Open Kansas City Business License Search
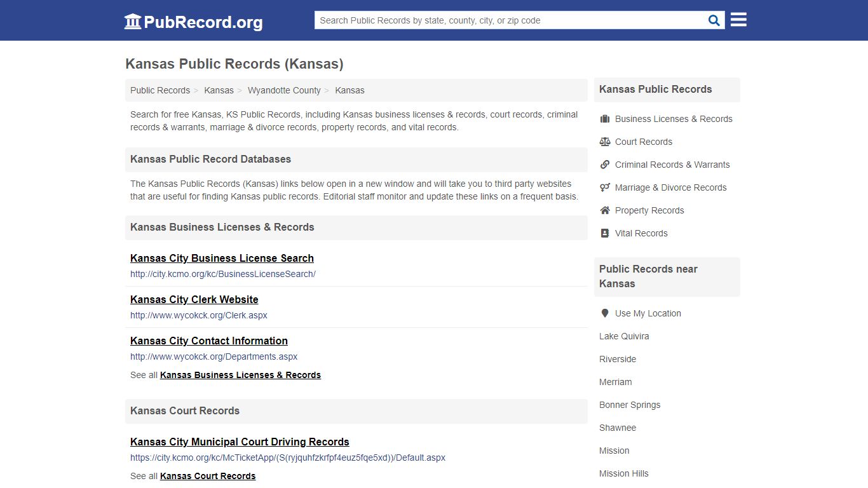 (222, 258)
